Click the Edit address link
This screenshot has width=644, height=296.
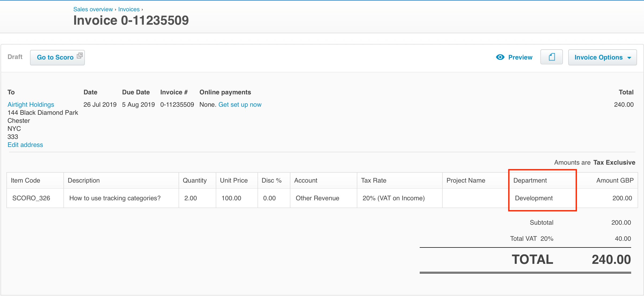click(x=25, y=145)
